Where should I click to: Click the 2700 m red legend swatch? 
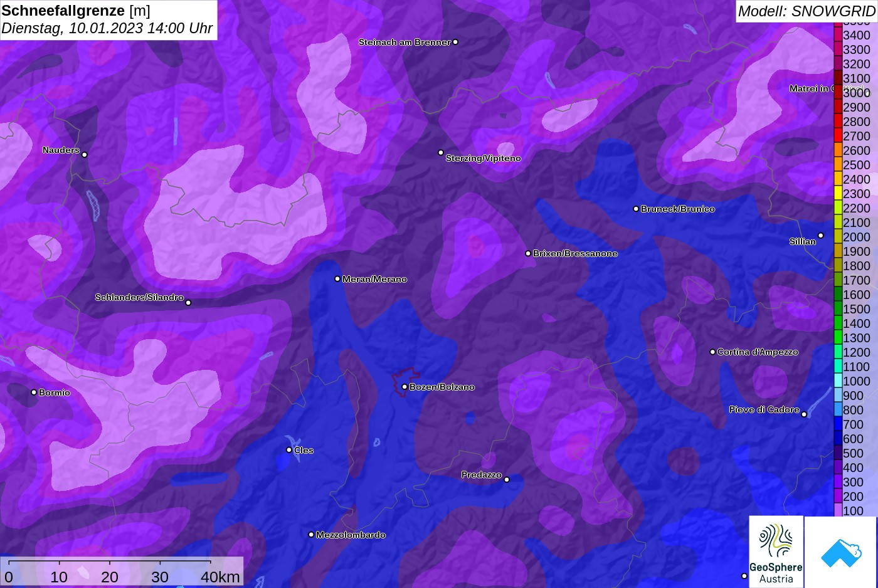click(838, 135)
